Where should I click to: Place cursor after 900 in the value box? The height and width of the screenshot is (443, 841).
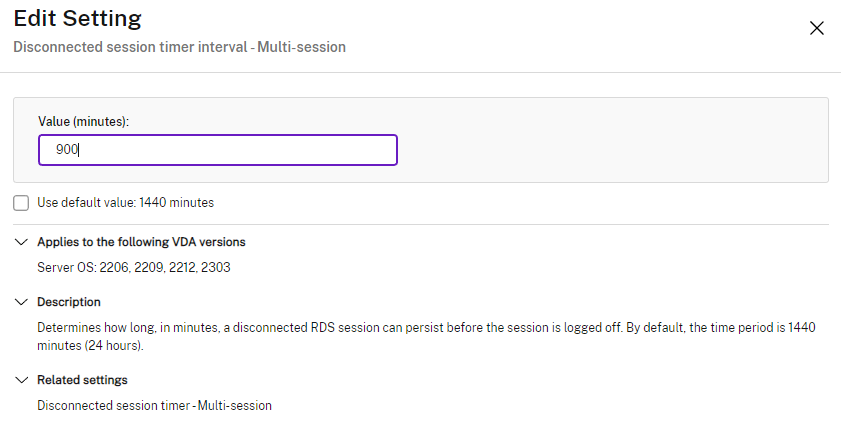tap(80, 150)
